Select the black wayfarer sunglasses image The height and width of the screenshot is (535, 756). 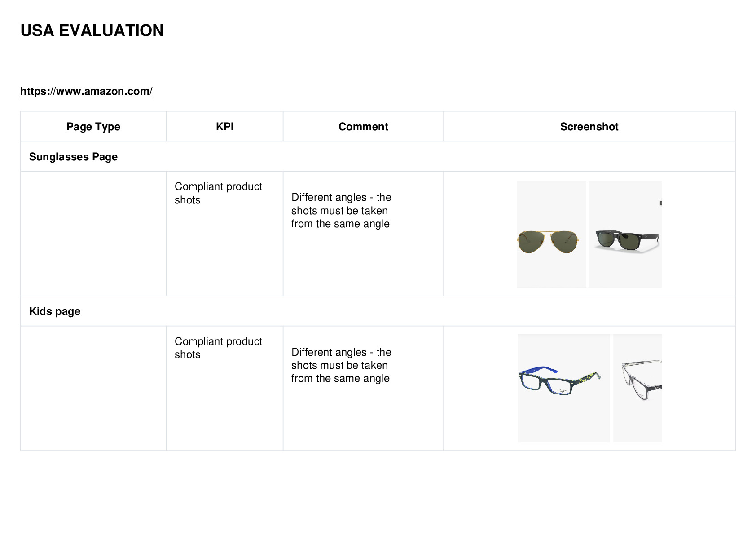coord(625,234)
